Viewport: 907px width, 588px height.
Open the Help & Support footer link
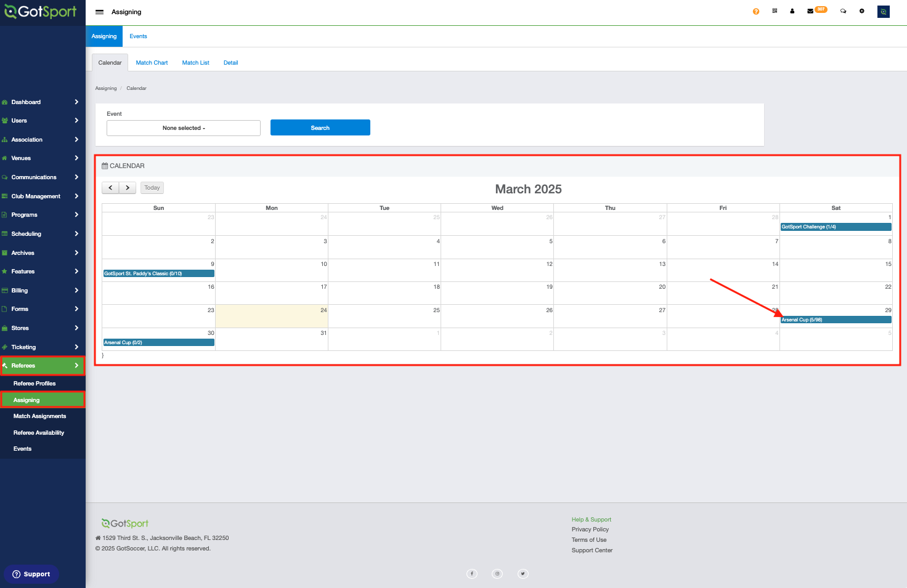(592, 520)
